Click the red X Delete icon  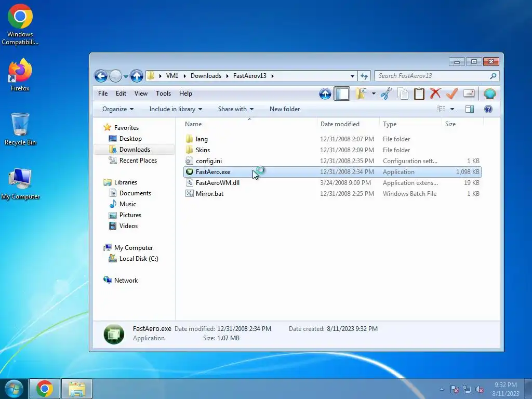tap(435, 94)
